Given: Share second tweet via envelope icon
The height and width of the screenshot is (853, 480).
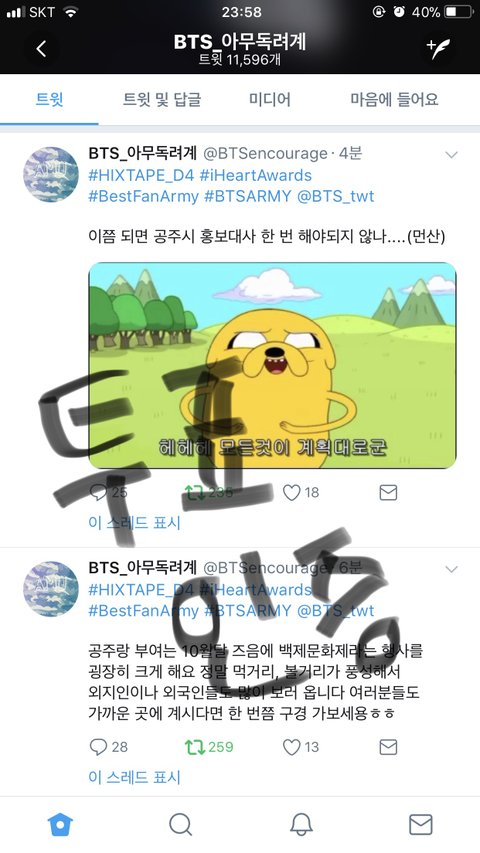Looking at the screenshot, I should tap(388, 747).
